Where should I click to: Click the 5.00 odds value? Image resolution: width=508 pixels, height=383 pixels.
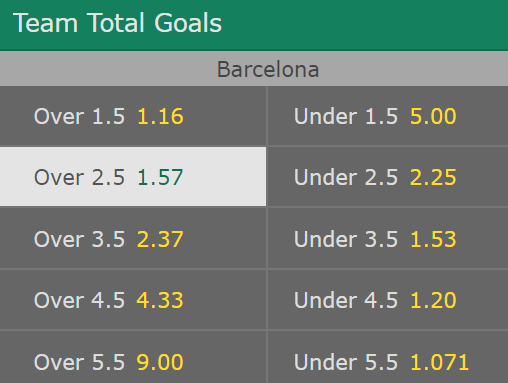tap(433, 116)
